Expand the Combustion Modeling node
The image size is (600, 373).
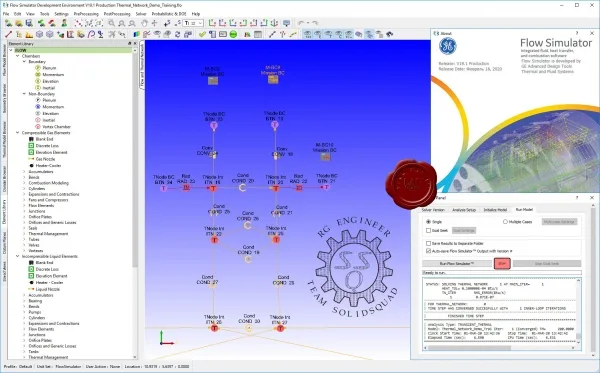pyautogui.click(x=24, y=183)
